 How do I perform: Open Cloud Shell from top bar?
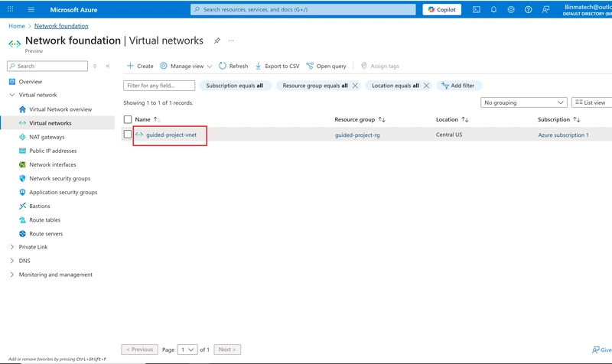476,10
